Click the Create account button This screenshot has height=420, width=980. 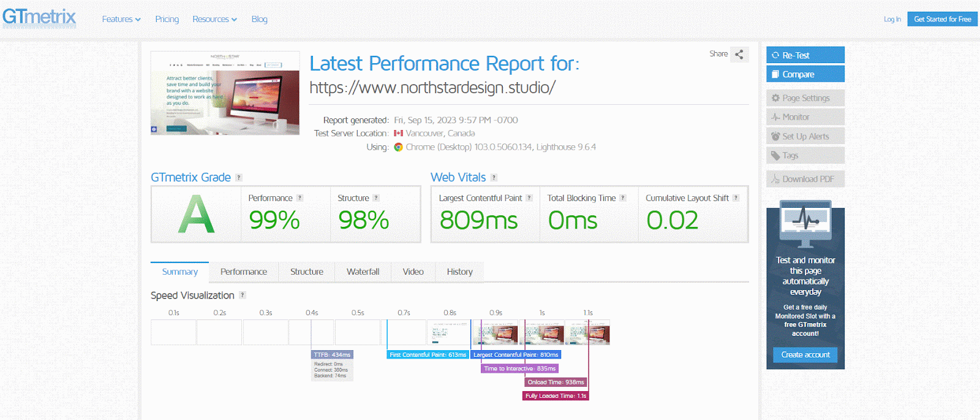805,354
